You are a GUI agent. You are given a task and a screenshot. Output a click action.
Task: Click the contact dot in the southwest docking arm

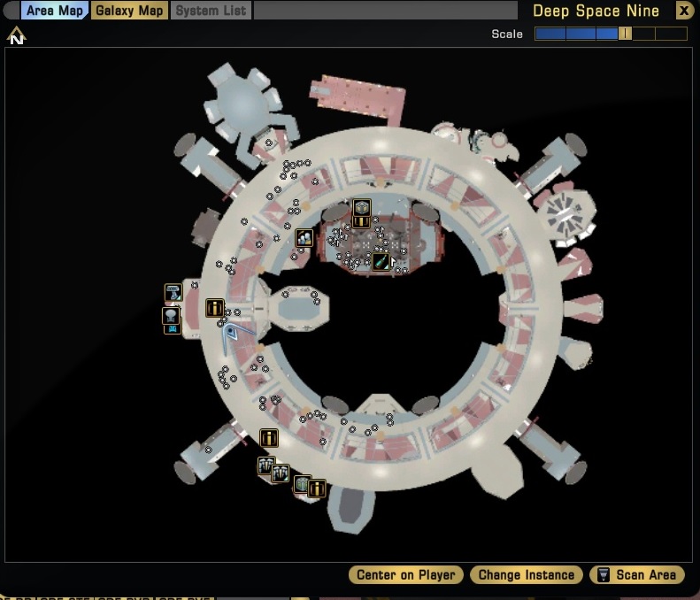pos(208,450)
